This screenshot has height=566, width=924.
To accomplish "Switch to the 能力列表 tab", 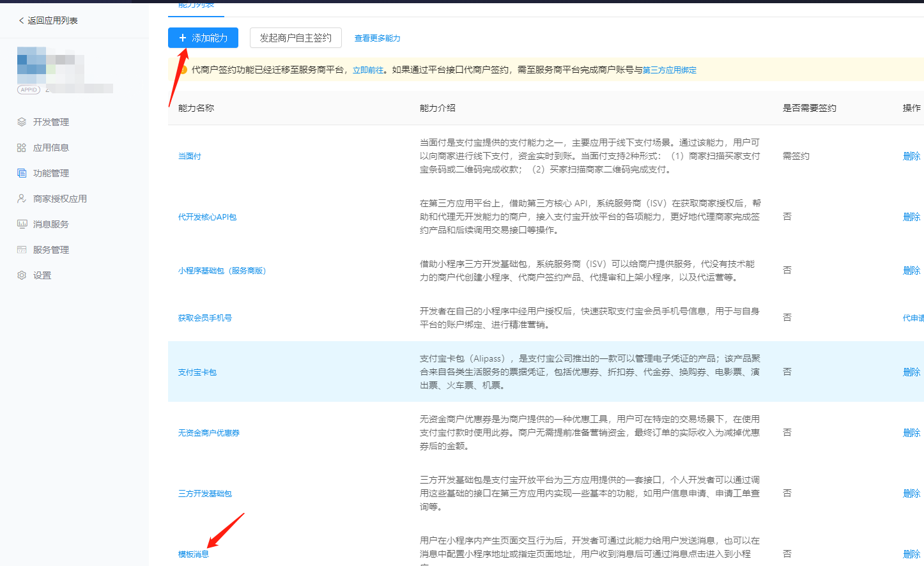I will 196,6.
